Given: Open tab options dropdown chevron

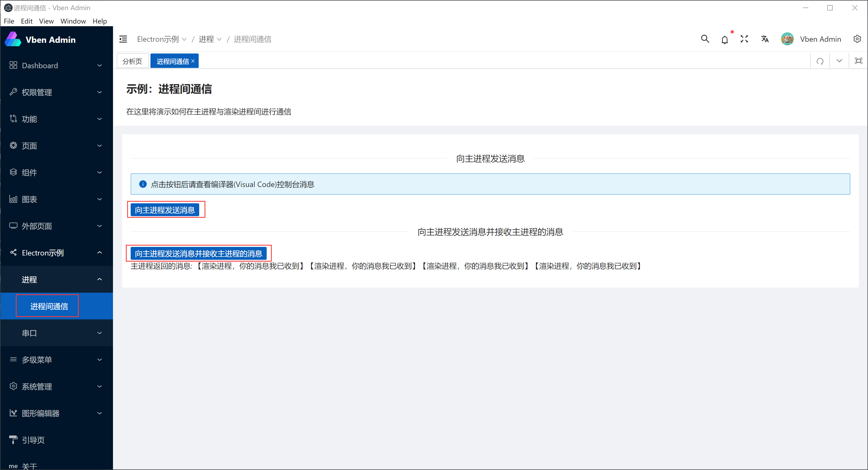Looking at the screenshot, I should tap(839, 61).
